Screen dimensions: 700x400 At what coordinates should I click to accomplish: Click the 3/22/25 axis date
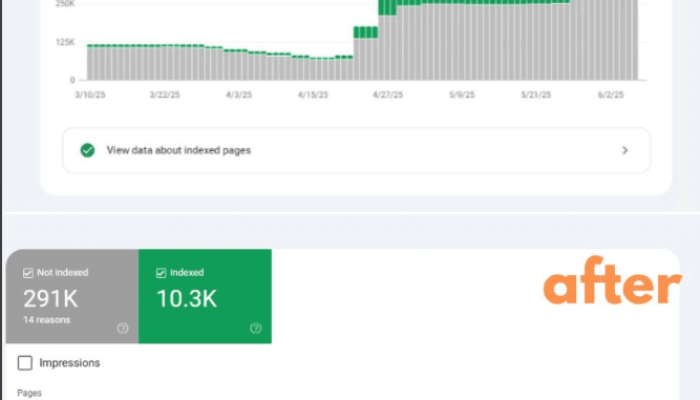pyautogui.click(x=165, y=95)
